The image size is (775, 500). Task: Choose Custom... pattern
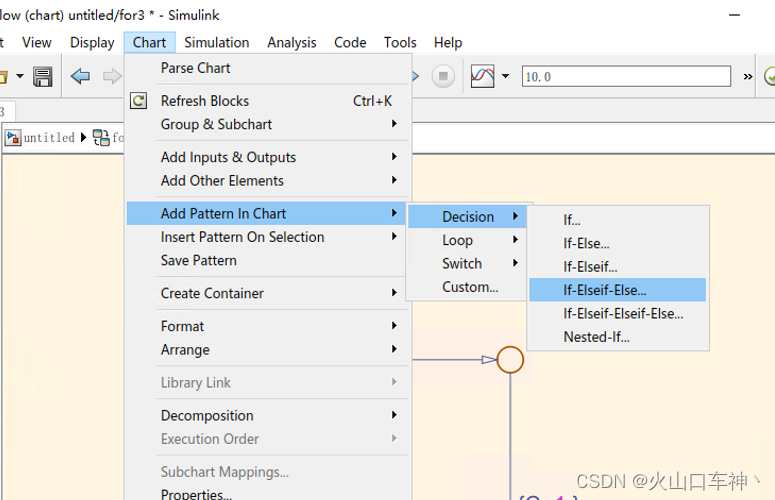pyautogui.click(x=468, y=287)
